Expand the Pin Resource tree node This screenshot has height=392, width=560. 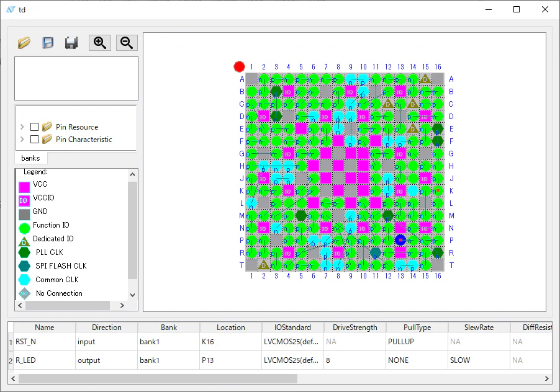(x=23, y=127)
